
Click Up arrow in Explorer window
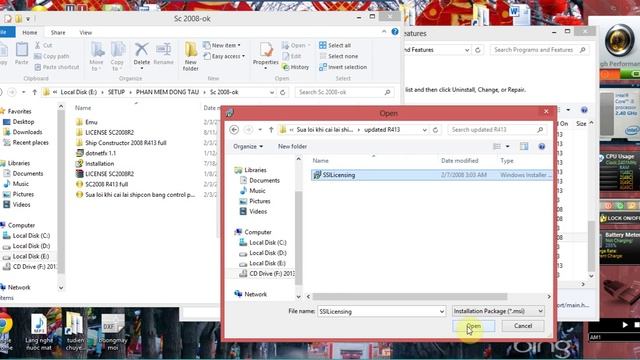35,92
